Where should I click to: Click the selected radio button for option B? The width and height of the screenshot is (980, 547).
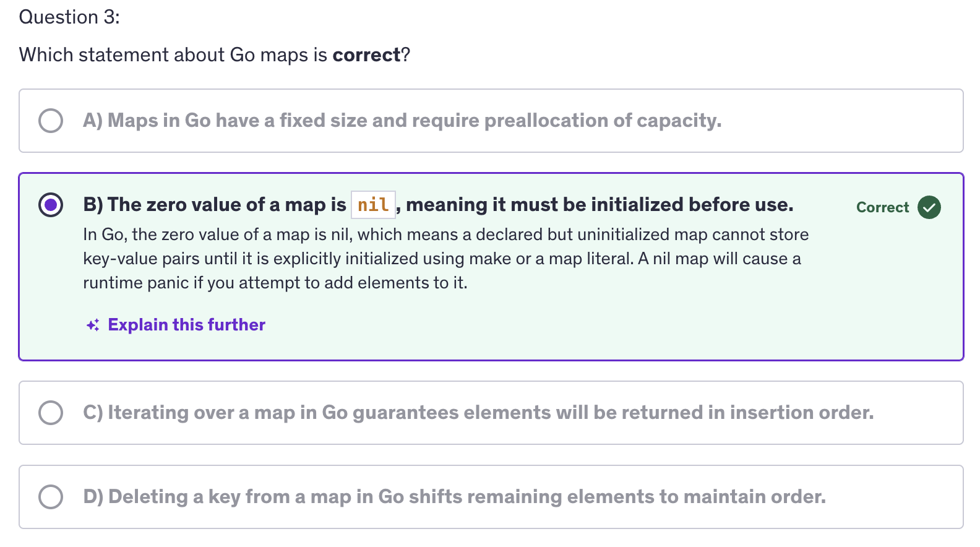point(51,205)
